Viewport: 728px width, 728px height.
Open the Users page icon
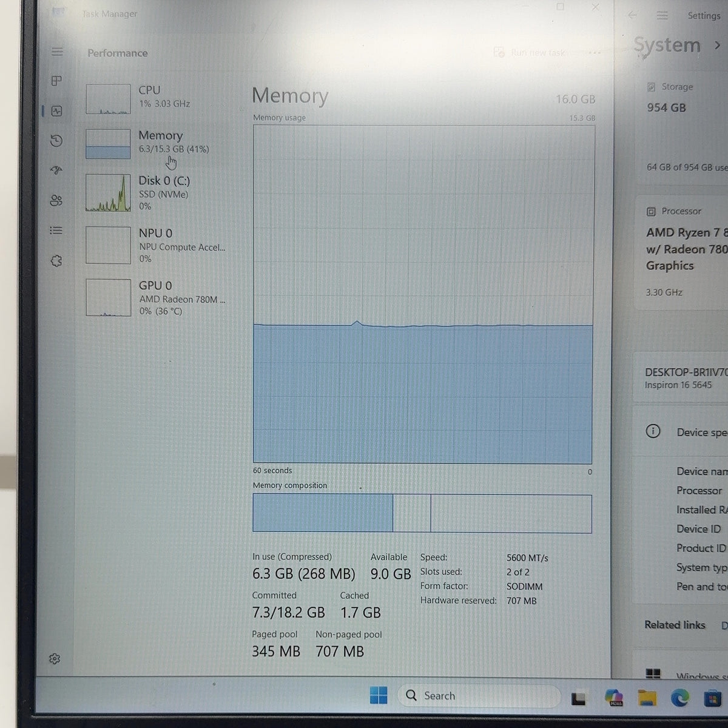pos(56,201)
